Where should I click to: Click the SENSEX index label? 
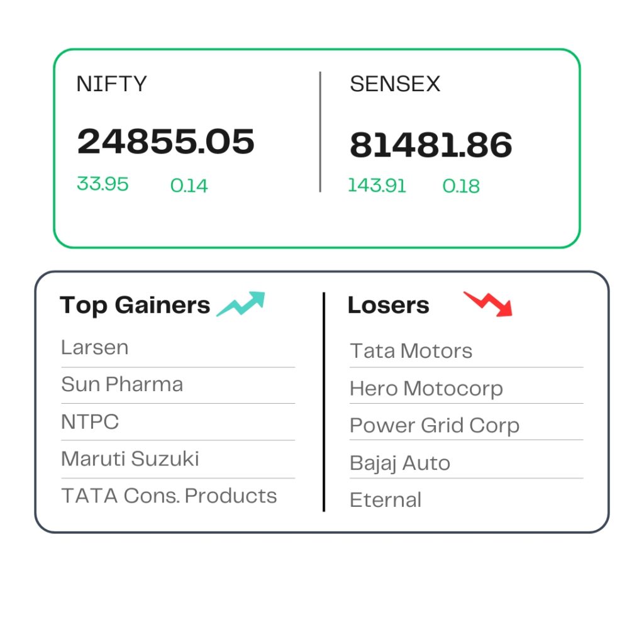click(395, 84)
